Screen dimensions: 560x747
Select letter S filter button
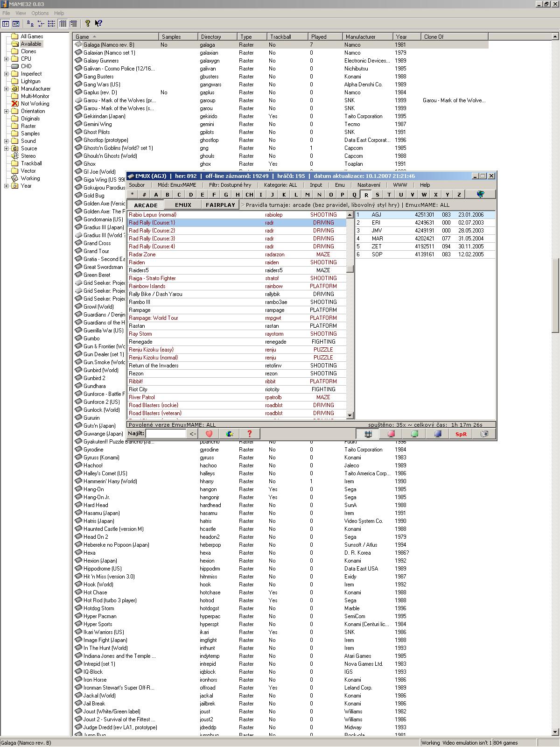tap(378, 195)
